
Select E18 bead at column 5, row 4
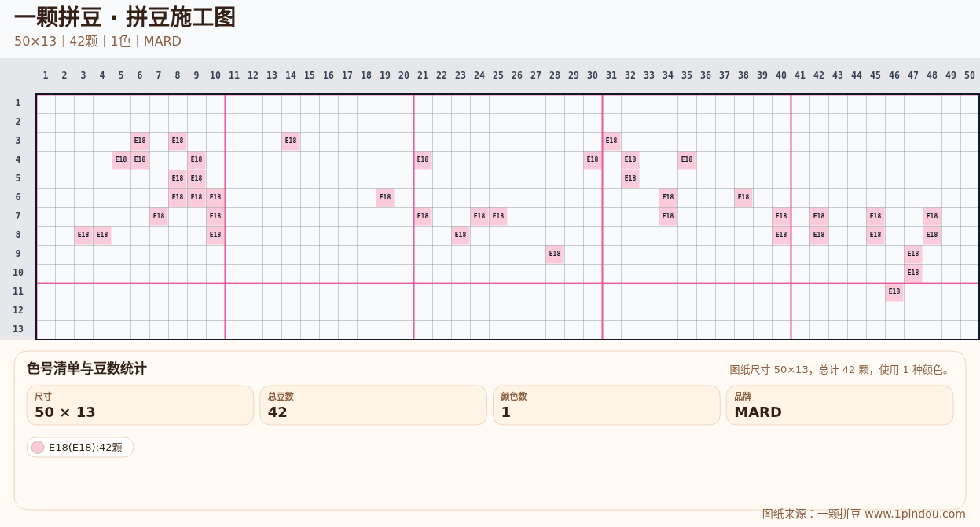(x=121, y=160)
